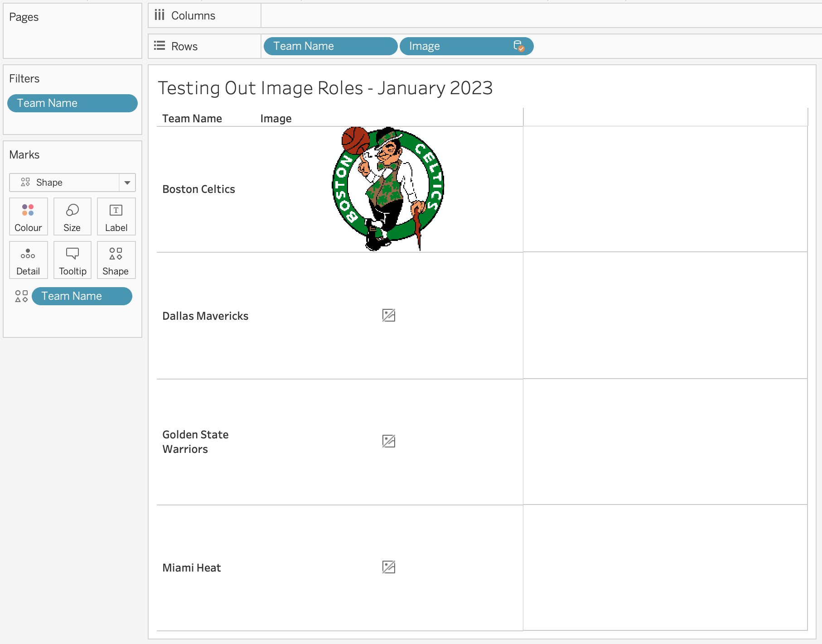This screenshot has height=644, width=822.
Task: Select the Team Name filter pill
Action: pyautogui.click(x=73, y=103)
